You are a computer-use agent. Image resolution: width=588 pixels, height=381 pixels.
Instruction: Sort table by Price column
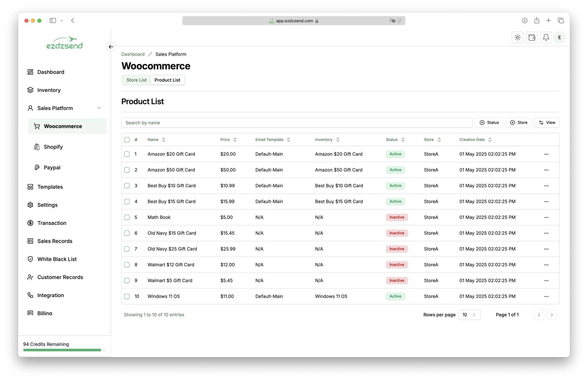(x=228, y=140)
